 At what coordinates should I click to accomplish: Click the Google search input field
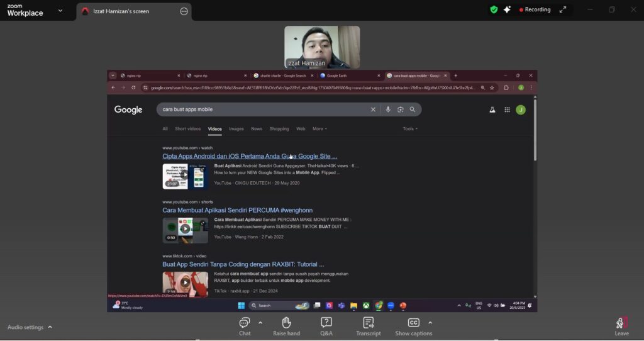click(x=263, y=109)
